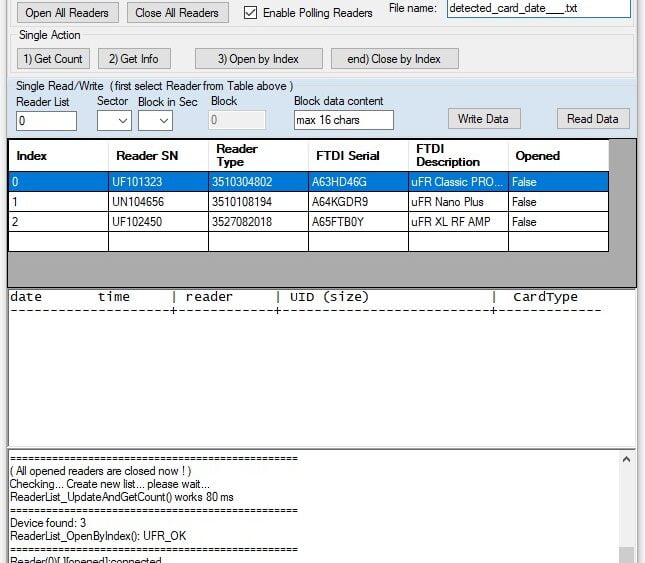Click the Open All Readers button

(x=67, y=13)
